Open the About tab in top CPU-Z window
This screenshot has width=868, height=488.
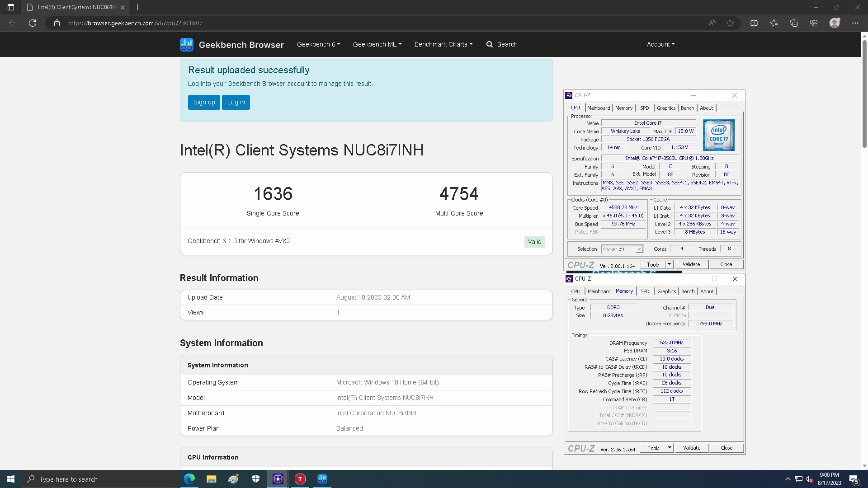click(x=706, y=108)
